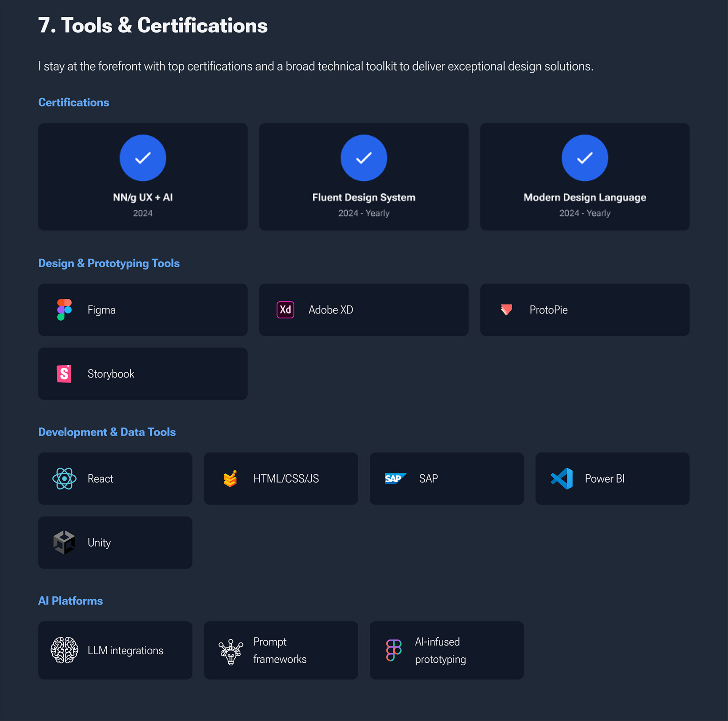The image size is (728, 721).
Task: Click the blue icon beside Power BI
Action: click(562, 478)
